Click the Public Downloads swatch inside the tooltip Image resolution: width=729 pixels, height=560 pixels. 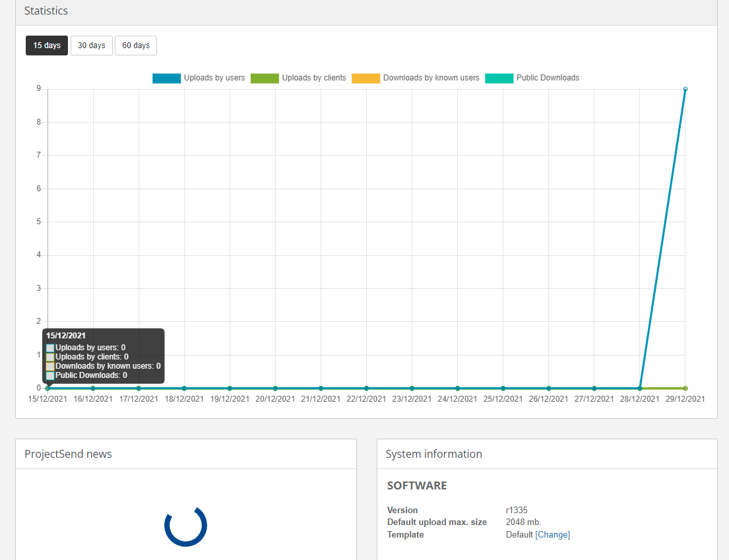(x=49, y=375)
